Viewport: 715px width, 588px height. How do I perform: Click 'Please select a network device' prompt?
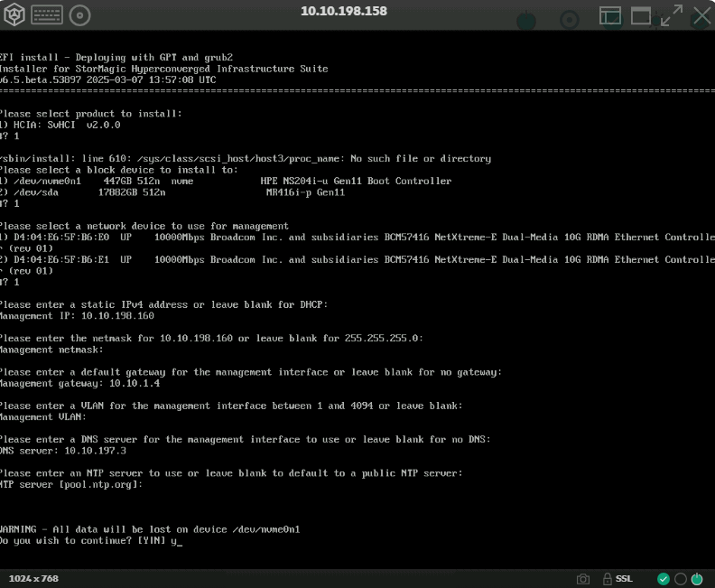(144, 226)
